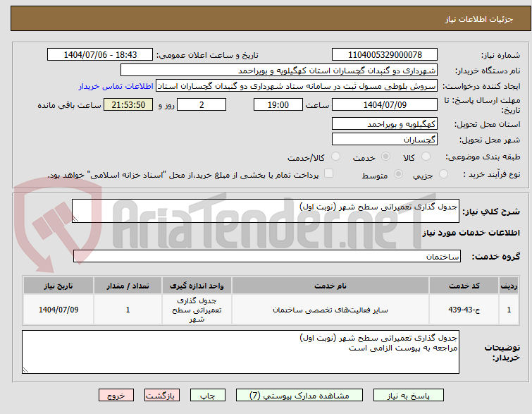Click the table date cell 1404/07/09
The height and width of the screenshot is (414, 532).
pyautogui.click(x=58, y=310)
